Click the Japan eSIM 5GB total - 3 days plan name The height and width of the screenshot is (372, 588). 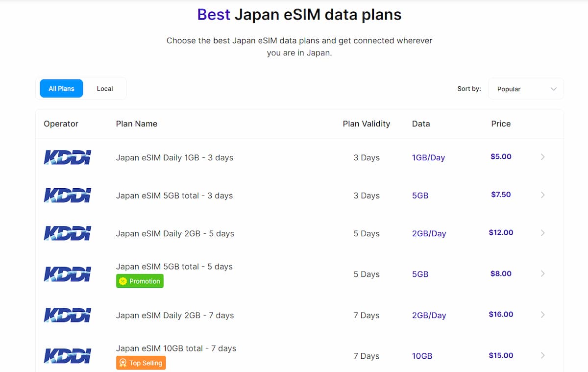coord(174,195)
